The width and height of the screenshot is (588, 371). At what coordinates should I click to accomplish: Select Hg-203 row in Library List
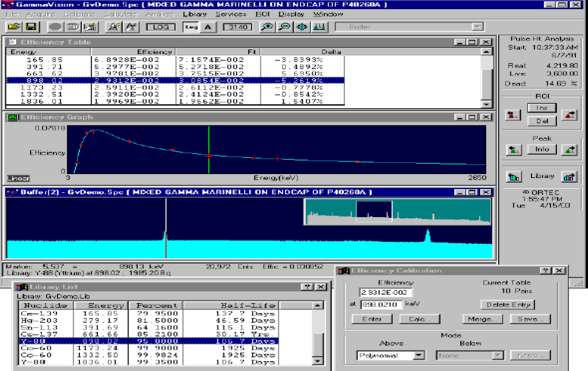(x=149, y=320)
